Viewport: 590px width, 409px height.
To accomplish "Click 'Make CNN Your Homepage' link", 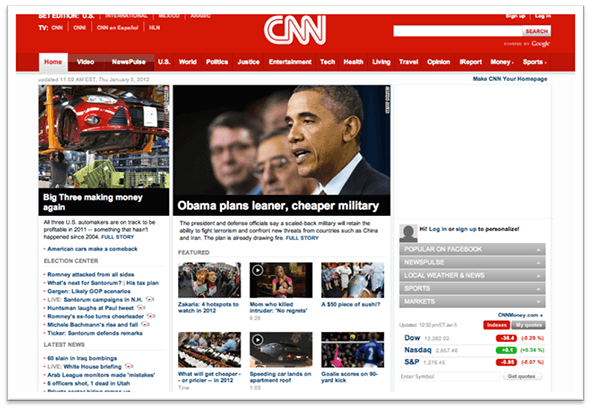I will tap(510, 79).
